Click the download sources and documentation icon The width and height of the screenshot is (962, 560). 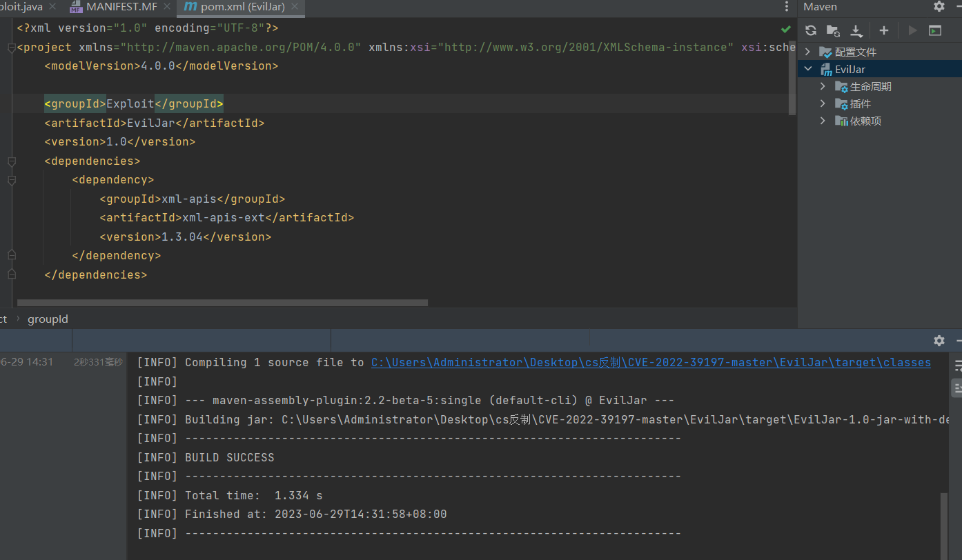856,30
